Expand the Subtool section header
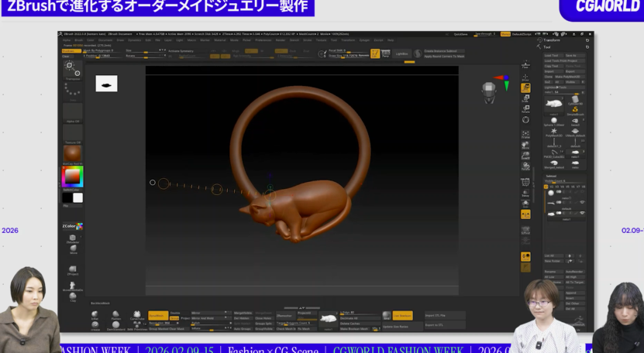The image size is (644, 353). point(549,176)
